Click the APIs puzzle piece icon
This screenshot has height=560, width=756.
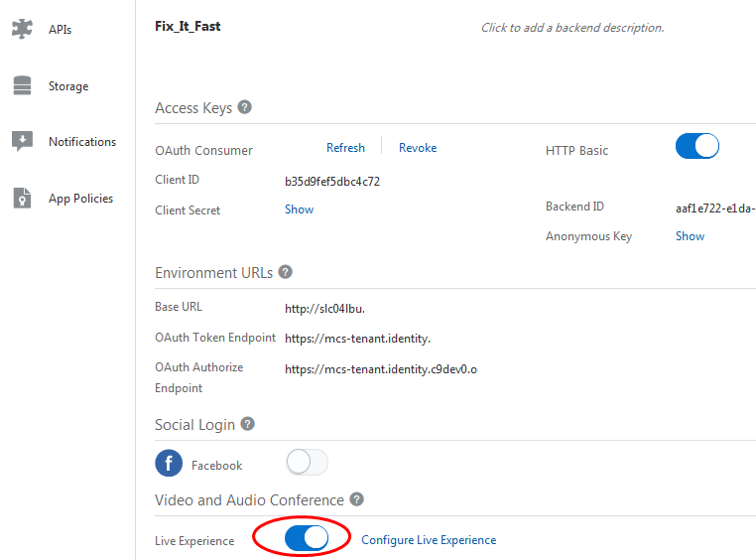point(22,29)
